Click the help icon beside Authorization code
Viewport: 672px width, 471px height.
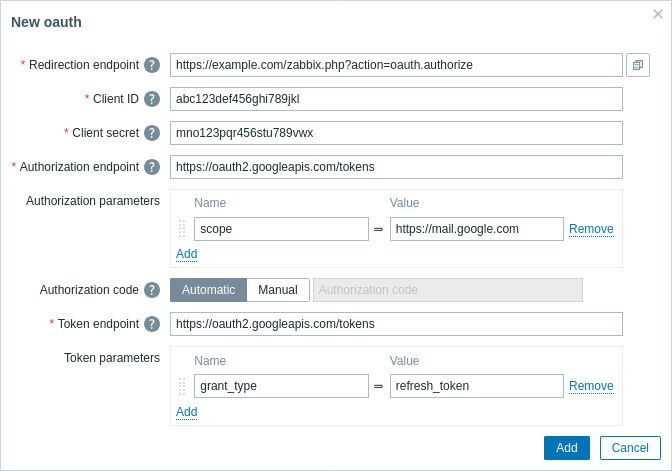coord(152,290)
